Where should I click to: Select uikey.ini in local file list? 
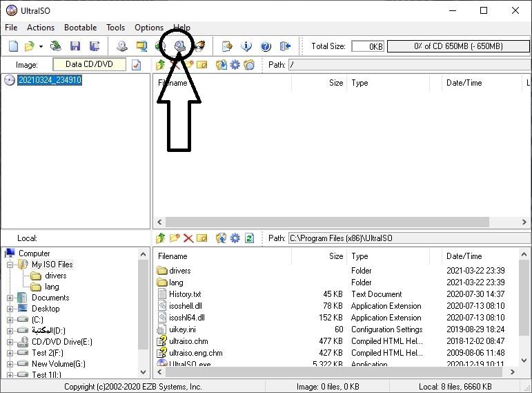[183, 329]
